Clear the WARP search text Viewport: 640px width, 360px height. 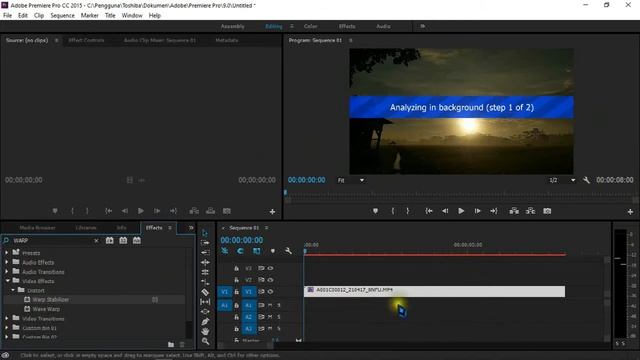96,241
